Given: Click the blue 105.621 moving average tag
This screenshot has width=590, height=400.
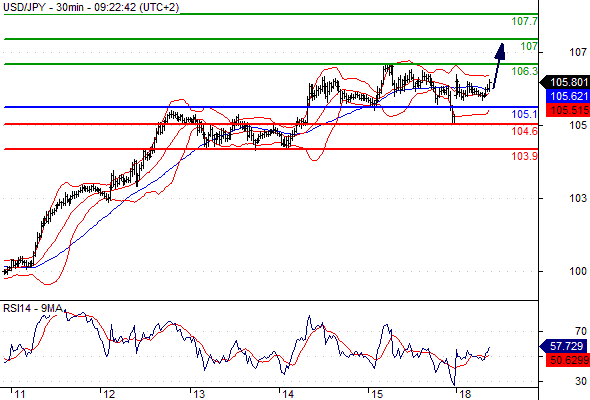Looking at the screenshot, I should click(567, 96).
